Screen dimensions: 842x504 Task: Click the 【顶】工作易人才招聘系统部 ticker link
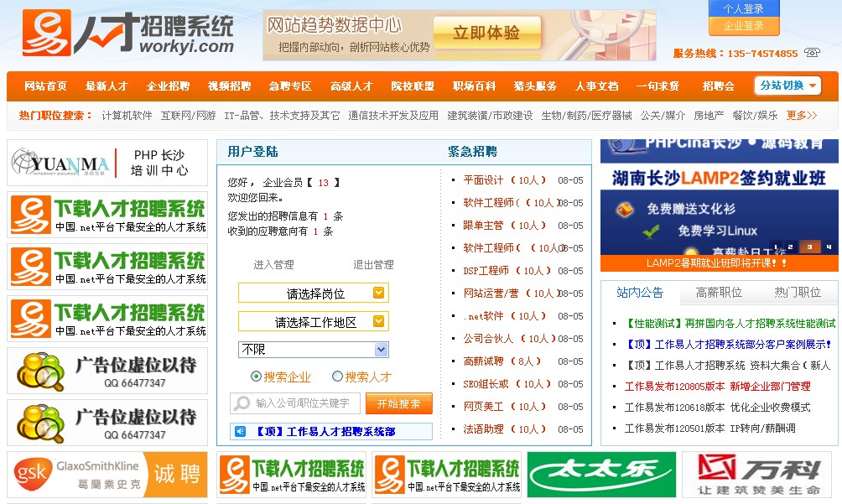click(x=324, y=432)
